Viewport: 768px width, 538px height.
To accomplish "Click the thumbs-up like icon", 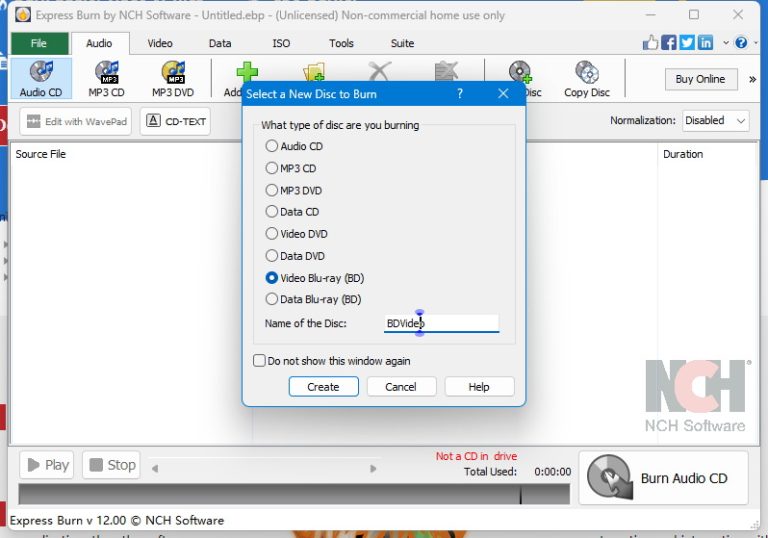I will (x=652, y=43).
